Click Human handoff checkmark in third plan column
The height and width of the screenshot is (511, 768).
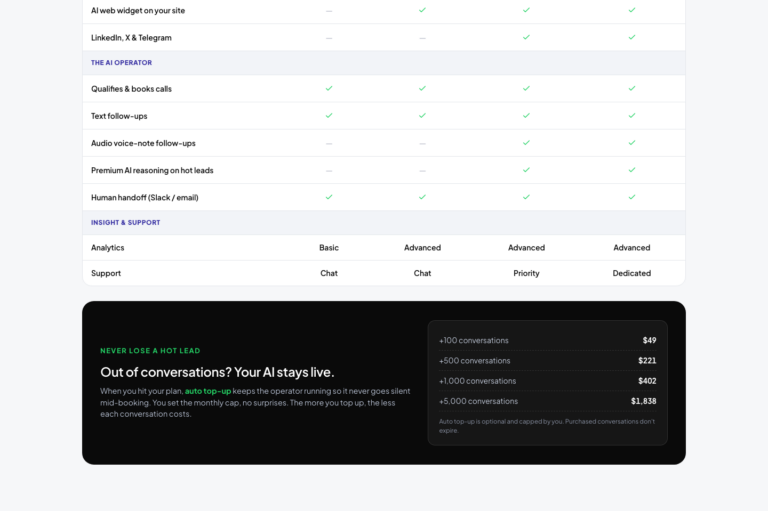(526, 197)
